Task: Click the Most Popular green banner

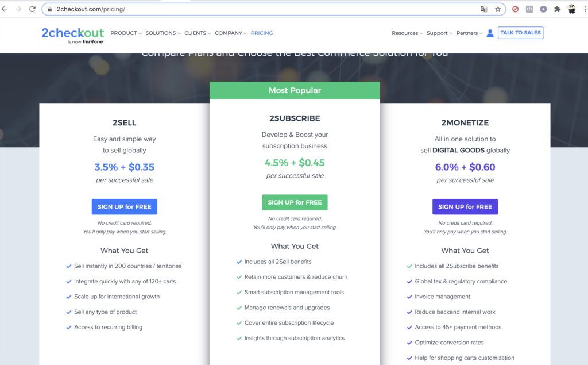Action: tap(295, 90)
